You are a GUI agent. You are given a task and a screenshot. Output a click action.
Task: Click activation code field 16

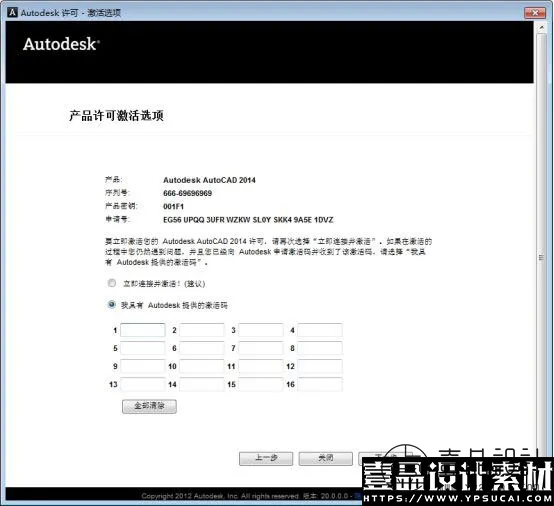coord(320,384)
